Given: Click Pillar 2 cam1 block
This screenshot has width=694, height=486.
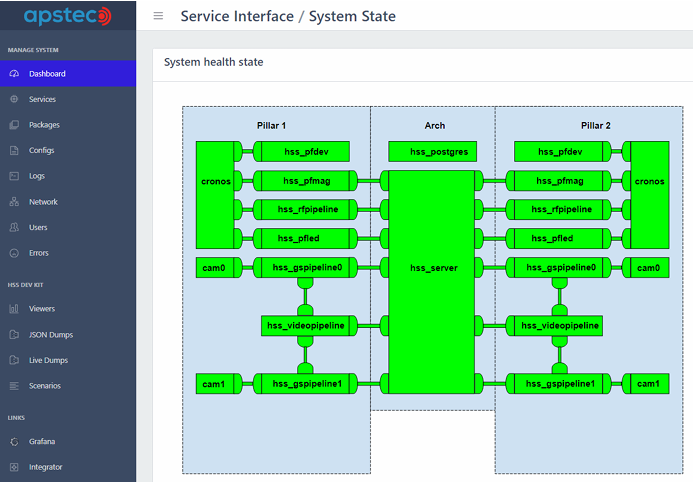Looking at the screenshot, I should pos(649,384).
